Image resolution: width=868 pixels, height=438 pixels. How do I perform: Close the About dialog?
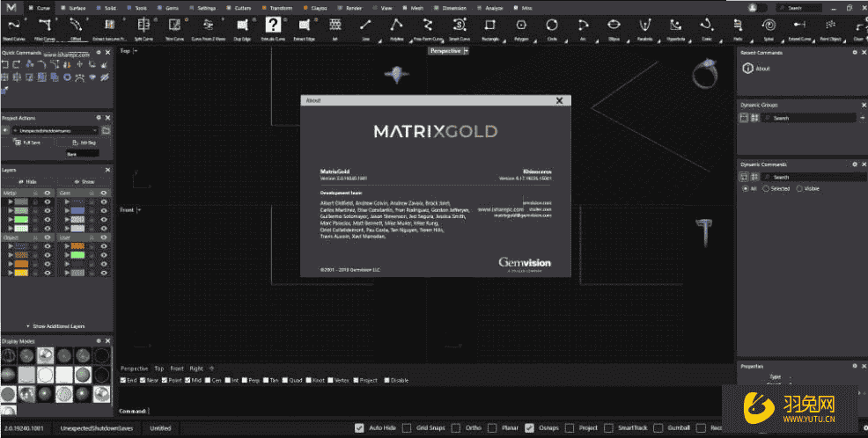point(559,101)
